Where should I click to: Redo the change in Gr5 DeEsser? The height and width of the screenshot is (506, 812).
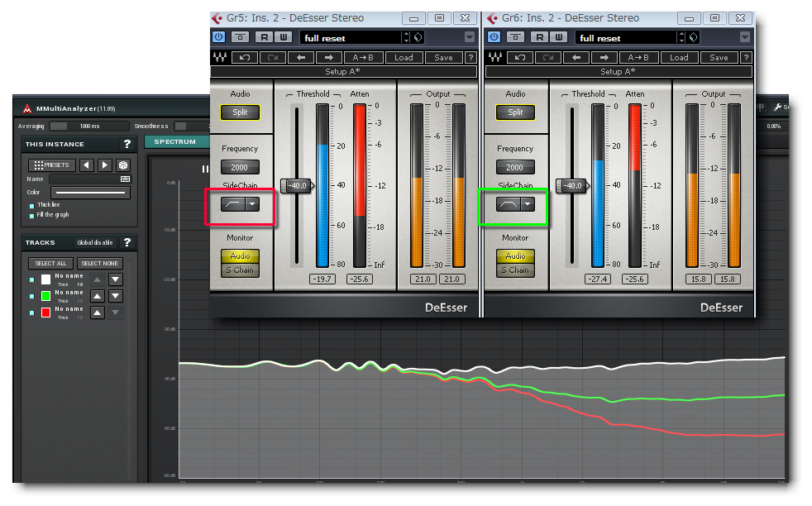[x=272, y=58]
